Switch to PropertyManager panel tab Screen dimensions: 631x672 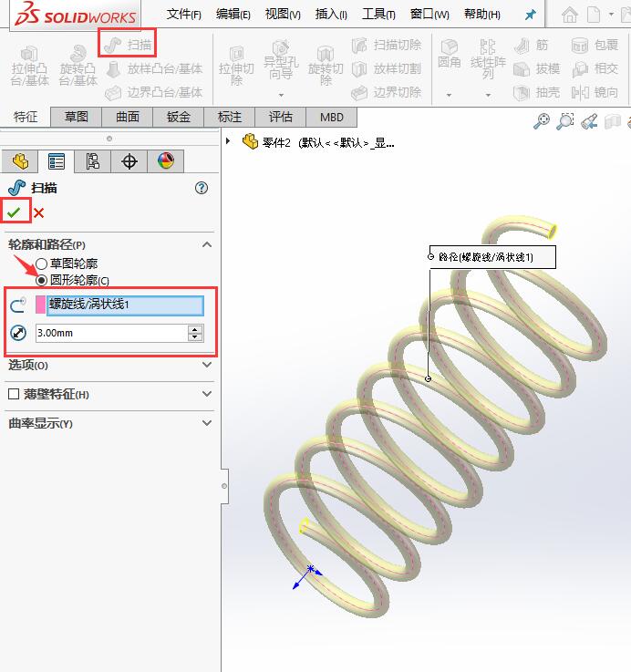coord(57,161)
